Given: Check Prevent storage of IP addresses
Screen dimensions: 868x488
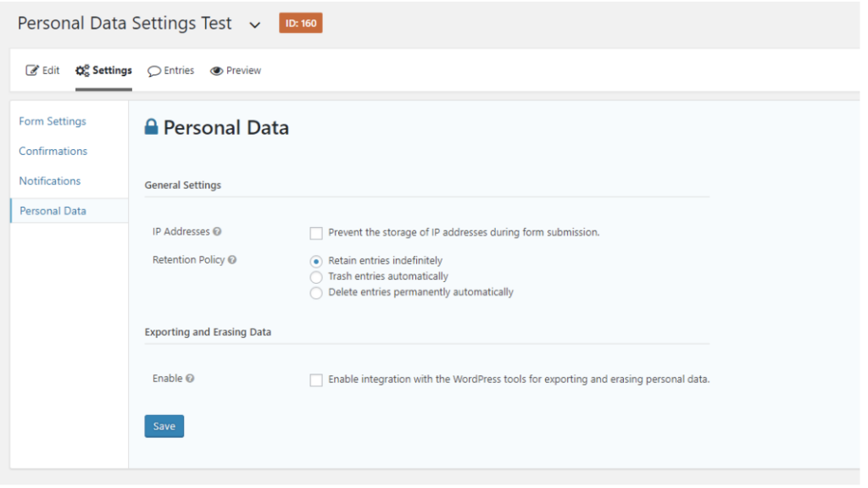Looking at the screenshot, I should [316, 233].
